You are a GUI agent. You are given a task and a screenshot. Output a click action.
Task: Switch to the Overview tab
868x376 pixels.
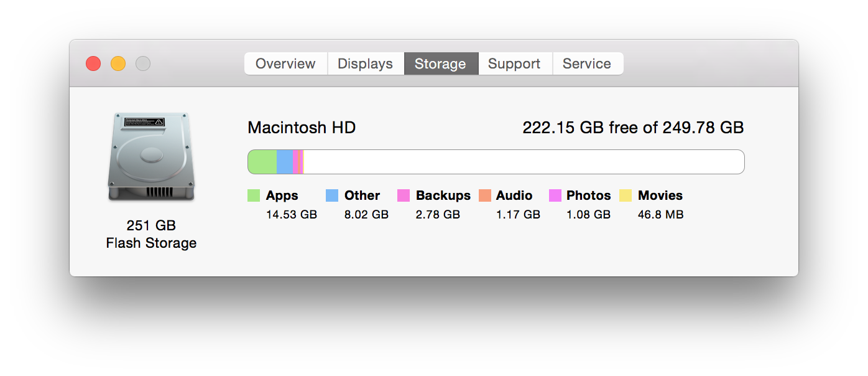285,63
